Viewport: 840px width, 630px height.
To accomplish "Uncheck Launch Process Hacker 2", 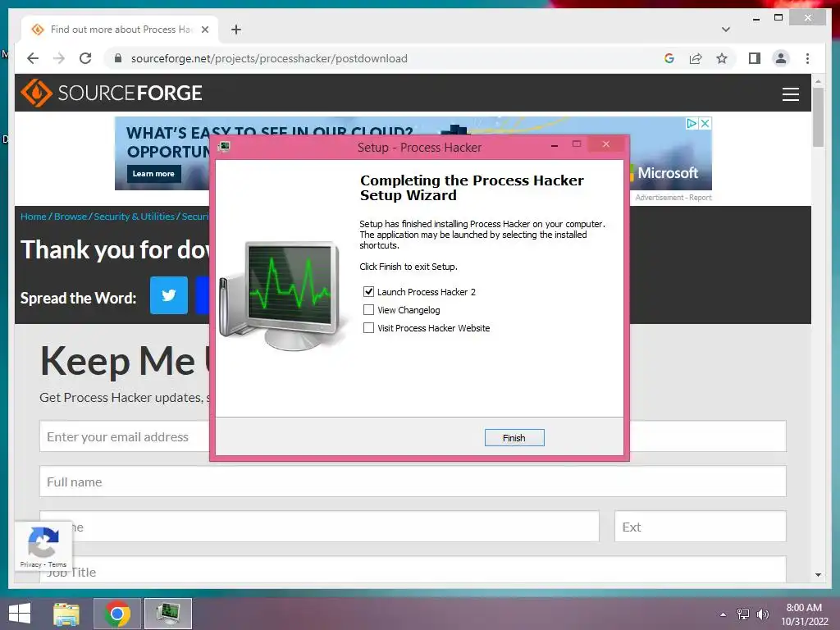I will point(368,291).
